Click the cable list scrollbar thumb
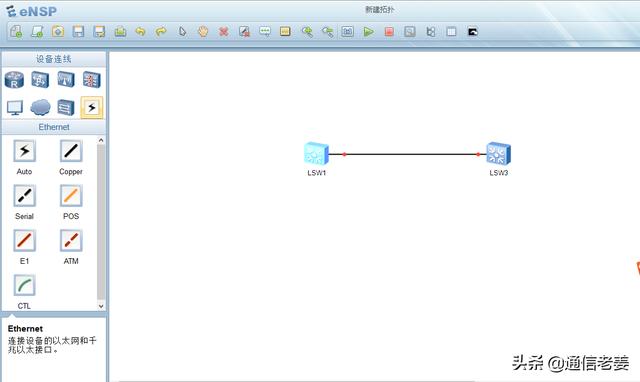This screenshot has height=382, width=640. coord(101,222)
